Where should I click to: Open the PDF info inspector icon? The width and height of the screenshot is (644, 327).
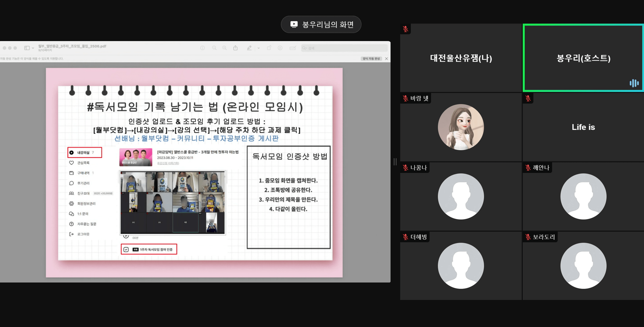tap(202, 48)
